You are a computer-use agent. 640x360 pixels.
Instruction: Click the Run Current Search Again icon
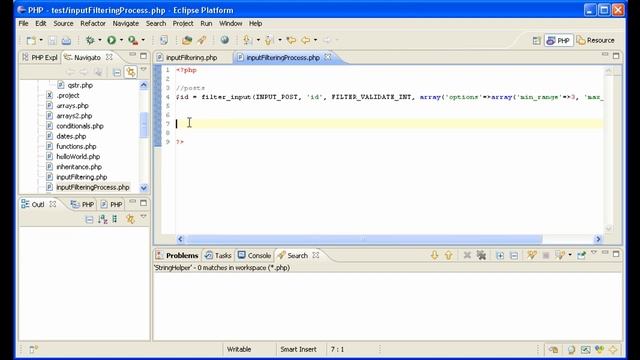tap(531, 256)
